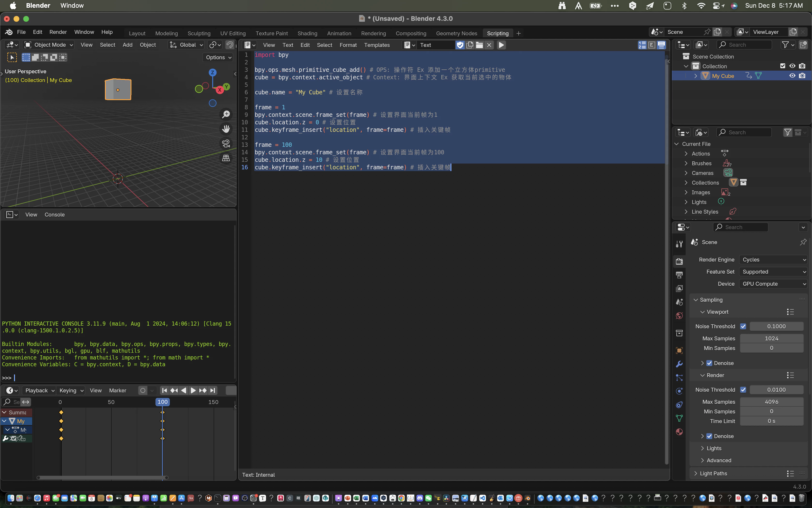Jump to the end frame in timeline
Viewport: 812px width, 508px height.
tap(213, 390)
